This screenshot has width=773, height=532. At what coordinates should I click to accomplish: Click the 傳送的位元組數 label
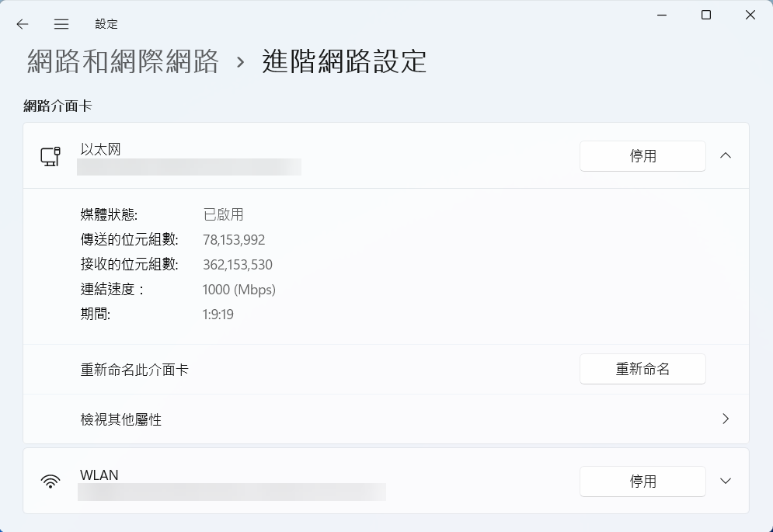pos(129,240)
